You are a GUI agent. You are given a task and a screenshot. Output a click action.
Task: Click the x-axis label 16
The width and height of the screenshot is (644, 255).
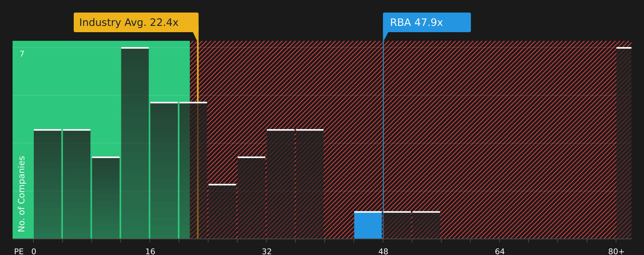coord(150,251)
